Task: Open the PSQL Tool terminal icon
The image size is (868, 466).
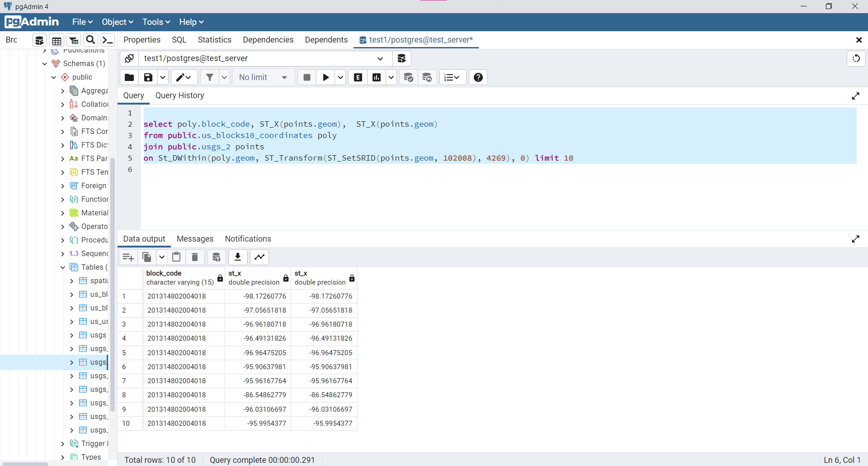Action: 108,40
